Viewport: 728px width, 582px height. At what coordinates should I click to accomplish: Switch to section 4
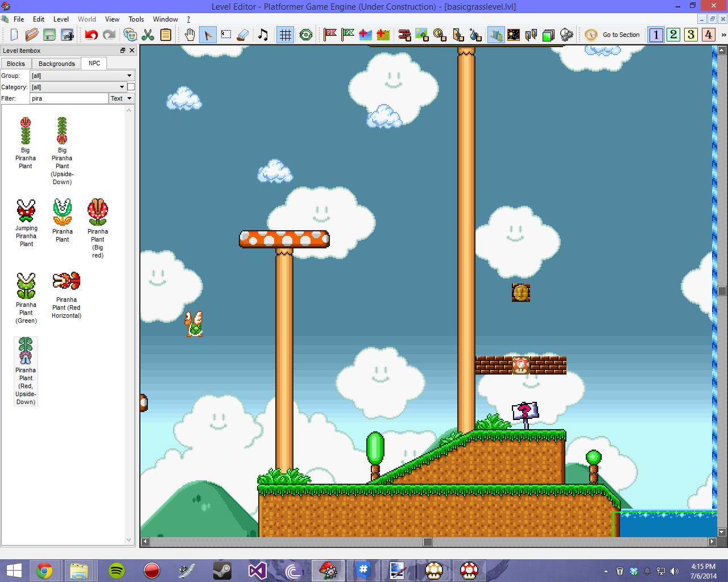click(709, 35)
